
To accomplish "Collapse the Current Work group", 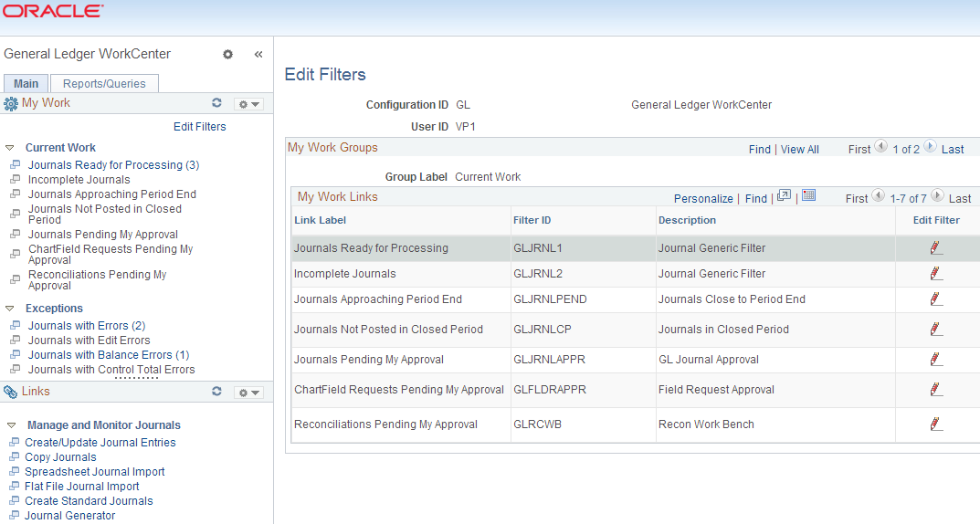I will [x=9, y=148].
